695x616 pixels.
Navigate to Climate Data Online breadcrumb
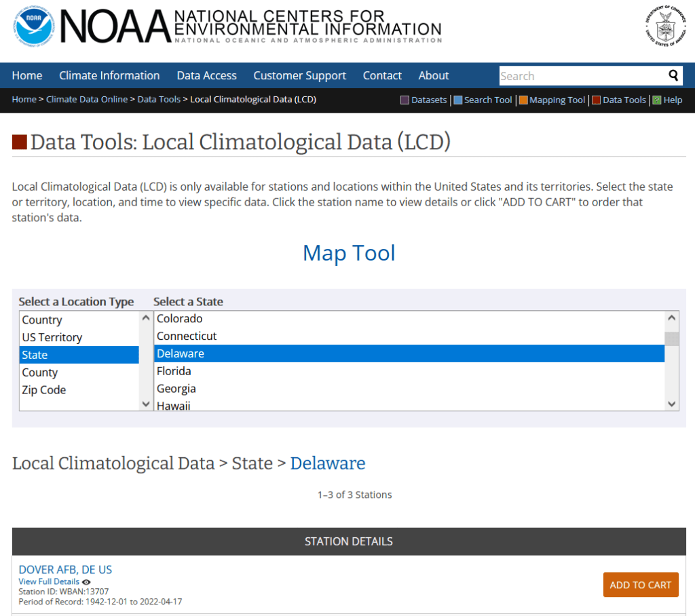pyautogui.click(x=87, y=99)
